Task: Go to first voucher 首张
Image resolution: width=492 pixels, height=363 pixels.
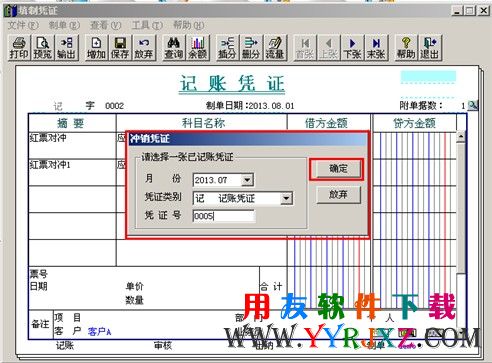Action: [305, 48]
